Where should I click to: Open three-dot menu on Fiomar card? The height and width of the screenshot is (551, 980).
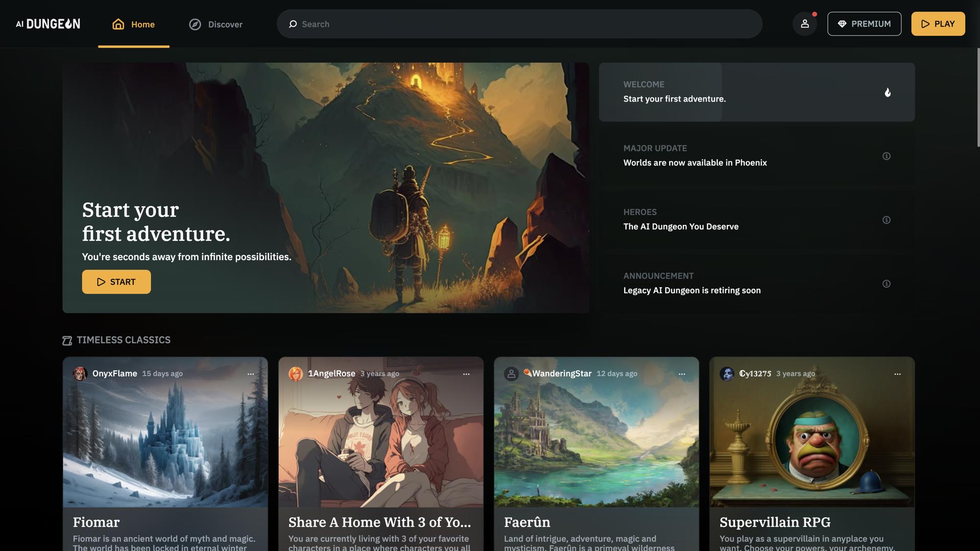251,374
